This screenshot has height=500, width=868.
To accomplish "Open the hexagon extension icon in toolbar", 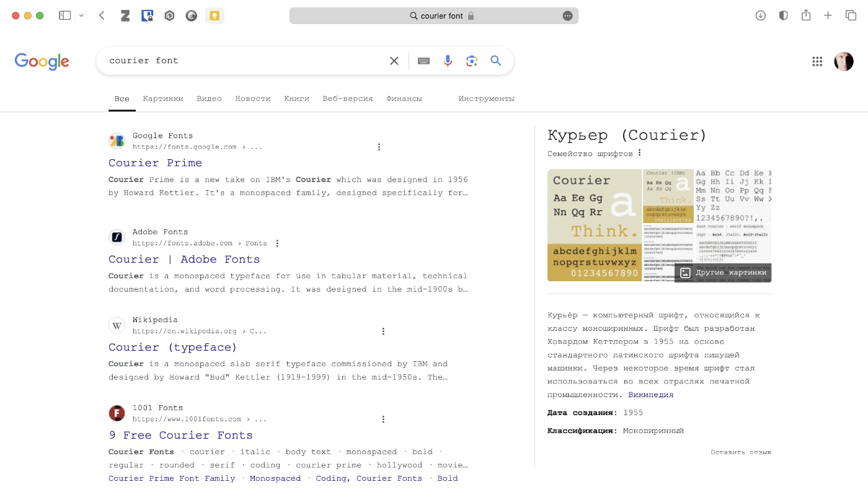I will pyautogui.click(x=169, y=16).
